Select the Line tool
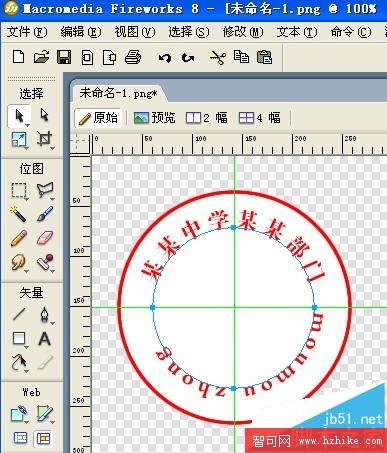This screenshot has height=453, width=387. [x=19, y=314]
